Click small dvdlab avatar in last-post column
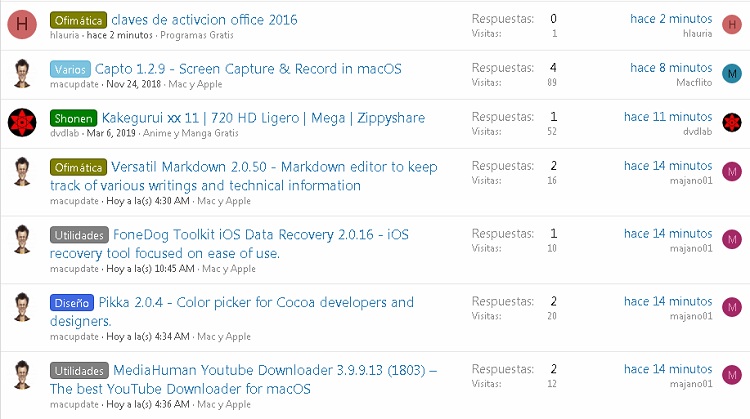 (732, 122)
